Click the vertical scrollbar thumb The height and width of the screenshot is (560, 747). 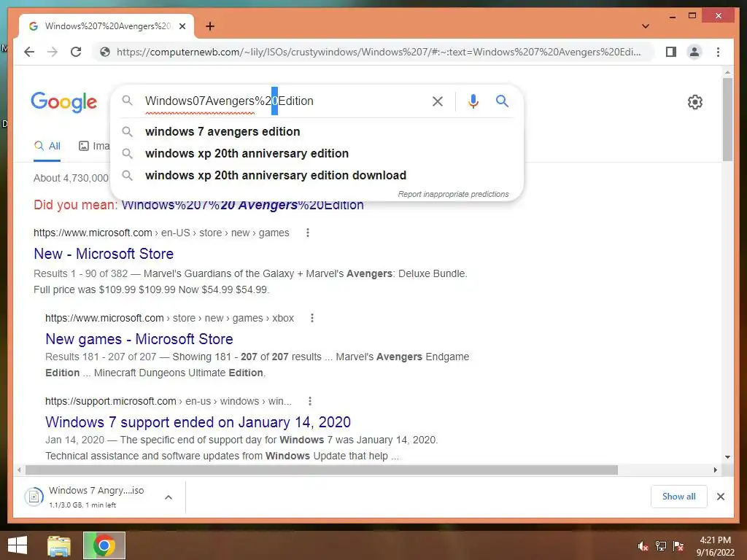pos(727,119)
